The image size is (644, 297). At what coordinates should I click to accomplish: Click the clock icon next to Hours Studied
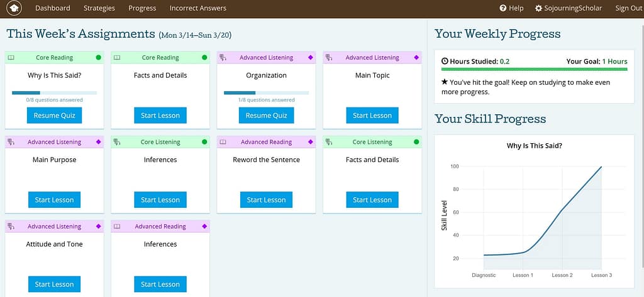click(445, 62)
